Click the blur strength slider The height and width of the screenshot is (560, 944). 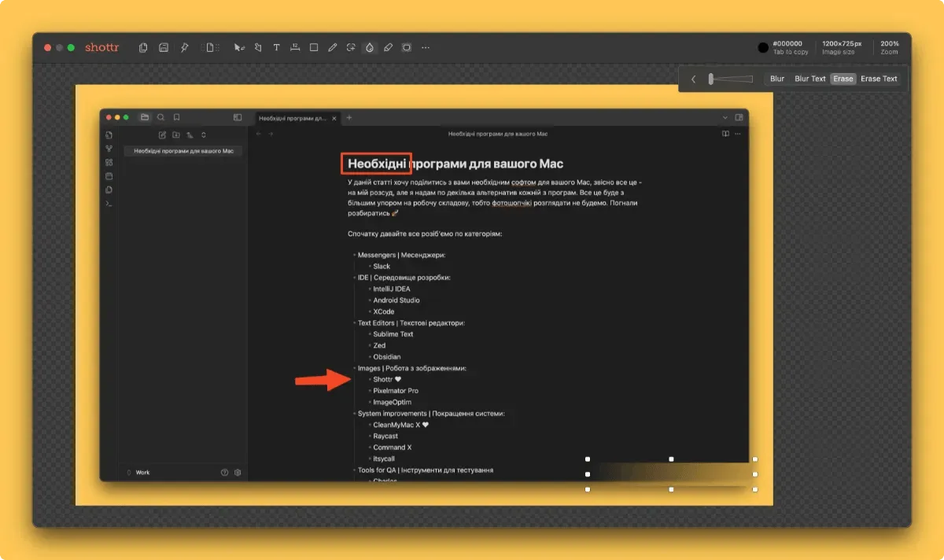[730, 79]
